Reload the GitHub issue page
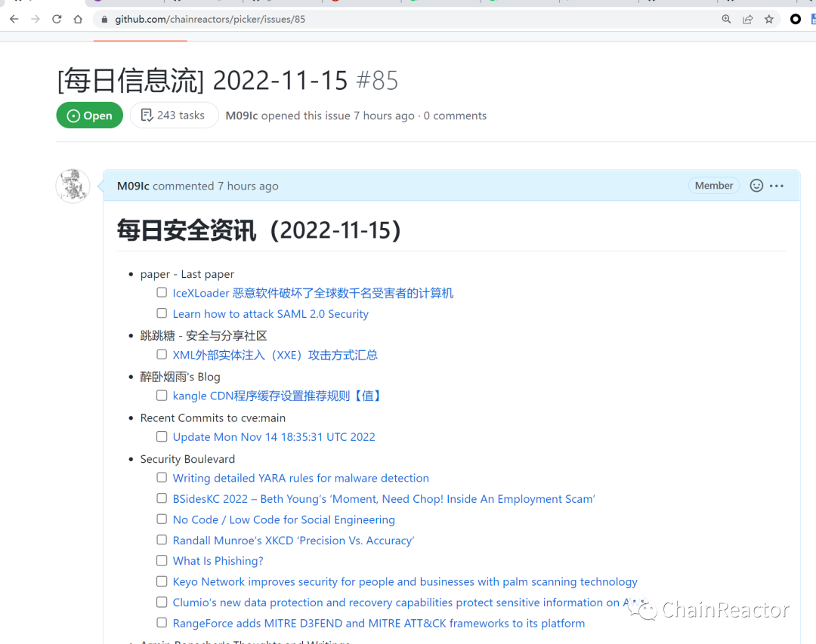This screenshot has height=644, width=816. point(57,19)
